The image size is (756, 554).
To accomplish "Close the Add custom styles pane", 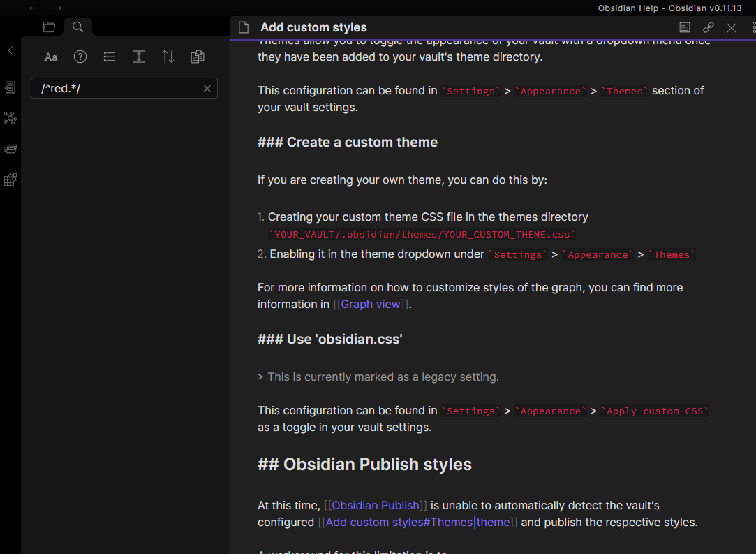I will (x=732, y=27).
